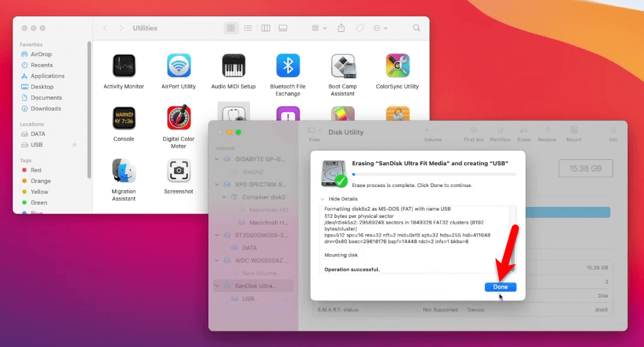Filter by Red tag in Finder
Image resolution: width=644 pixels, height=347 pixels.
pyautogui.click(x=36, y=170)
